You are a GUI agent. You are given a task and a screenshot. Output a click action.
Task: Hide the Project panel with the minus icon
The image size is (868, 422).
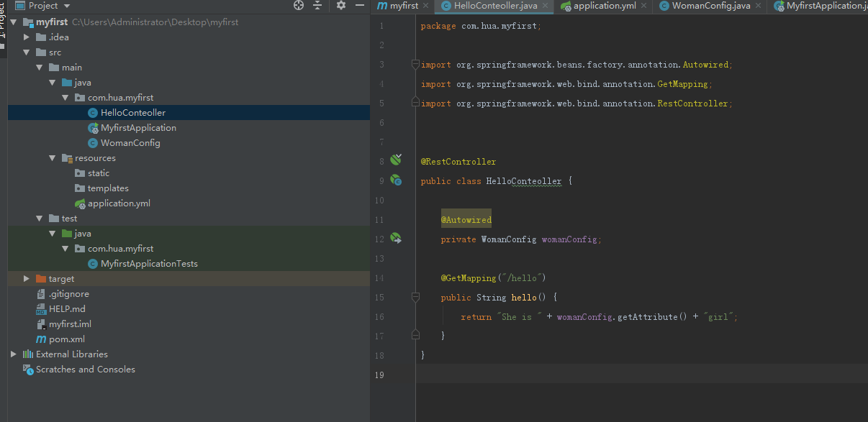pyautogui.click(x=359, y=5)
